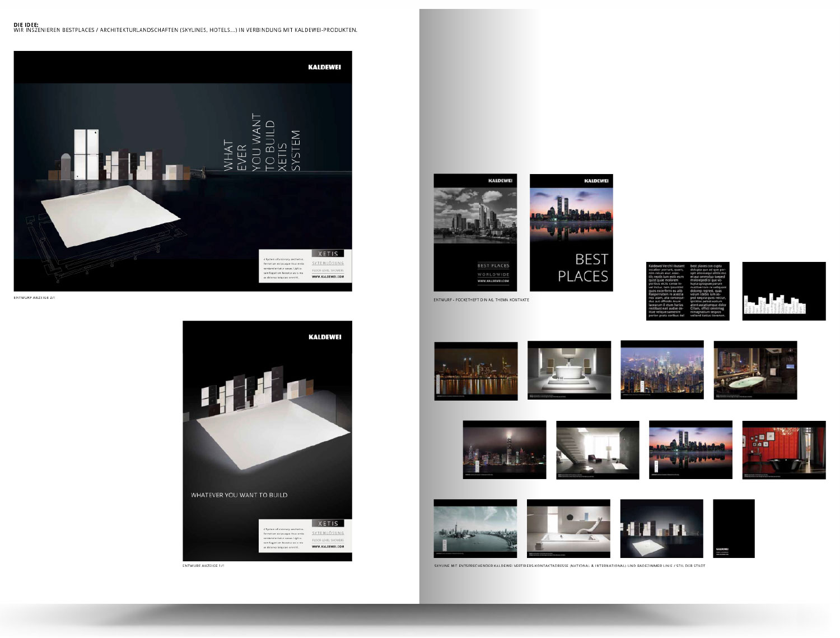Click the 'SKYLINE MIT ENTSPRECHENDER KALDEWEI' caption

click(x=570, y=566)
